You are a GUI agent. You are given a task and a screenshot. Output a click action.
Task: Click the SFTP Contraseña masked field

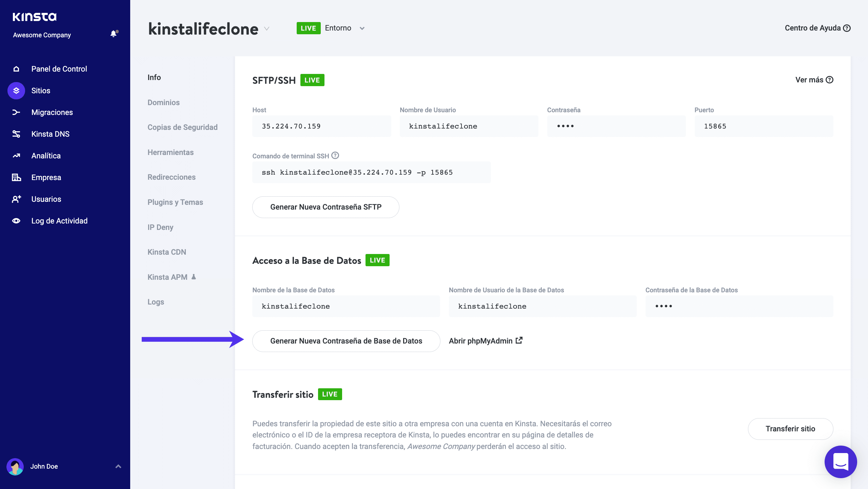(616, 126)
